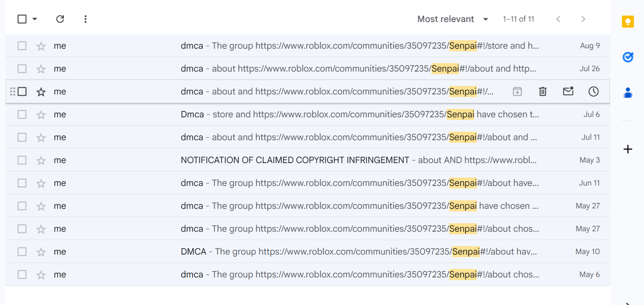This screenshot has width=644, height=305.
Task: Star the Aug 9 dmca email
Action: (x=41, y=46)
